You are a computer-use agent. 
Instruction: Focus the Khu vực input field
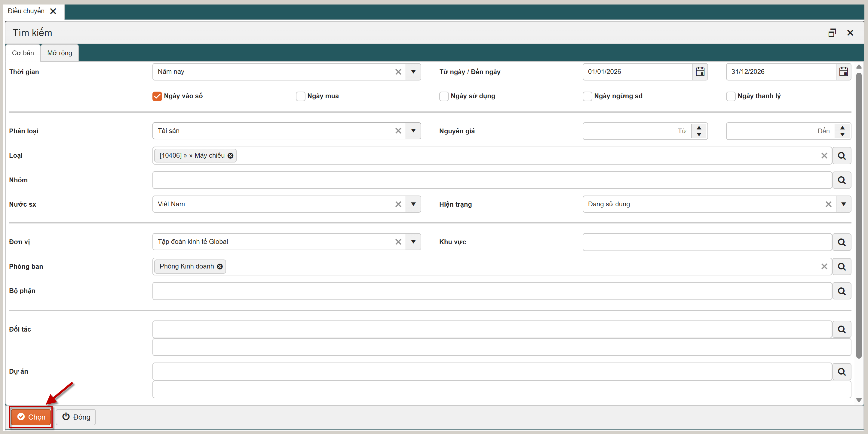[x=707, y=242]
